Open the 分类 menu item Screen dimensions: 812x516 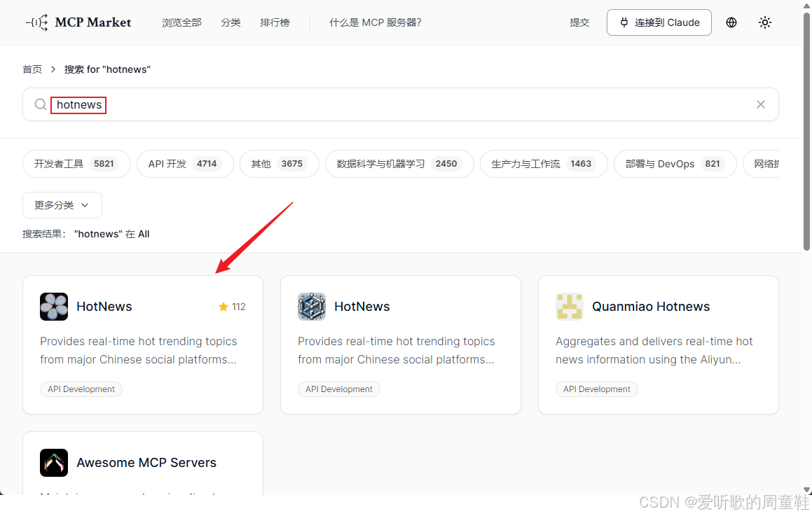point(230,23)
